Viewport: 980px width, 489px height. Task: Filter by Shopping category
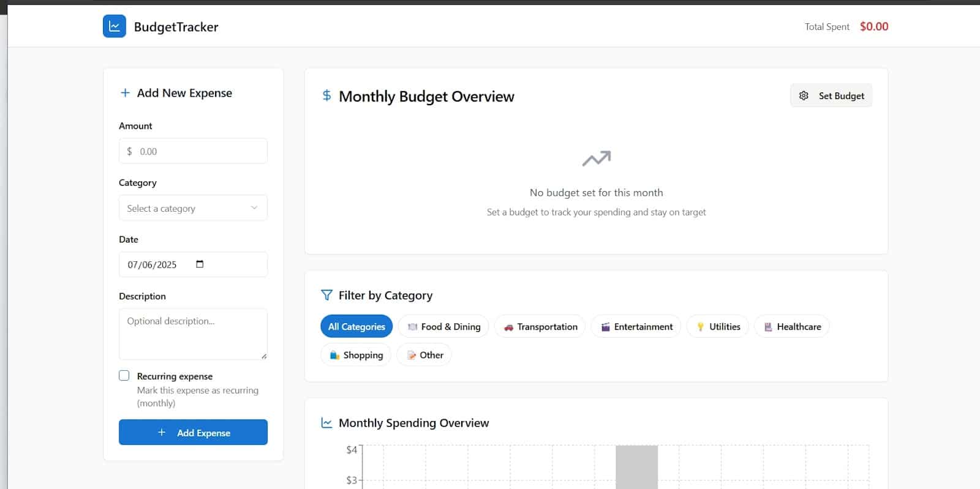[356, 355]
